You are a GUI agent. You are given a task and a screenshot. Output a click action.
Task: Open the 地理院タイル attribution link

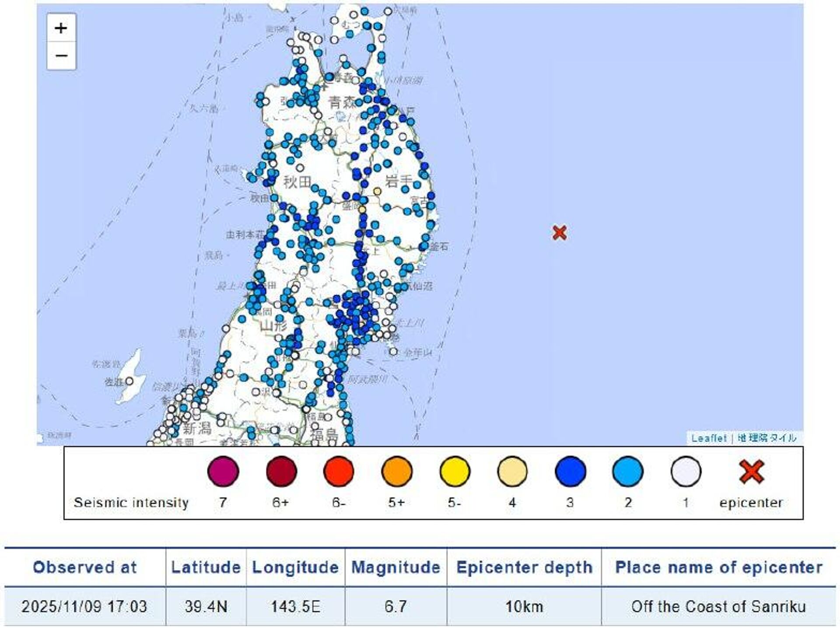pos(767,438)
